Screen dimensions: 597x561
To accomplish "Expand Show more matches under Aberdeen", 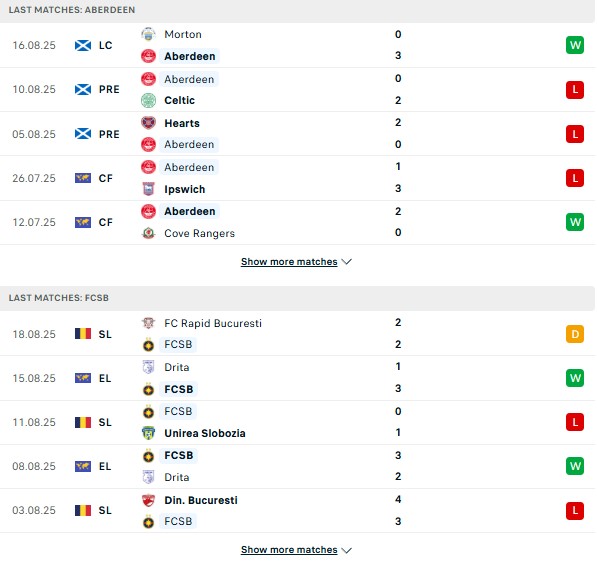I will click(x=289, y=262).
